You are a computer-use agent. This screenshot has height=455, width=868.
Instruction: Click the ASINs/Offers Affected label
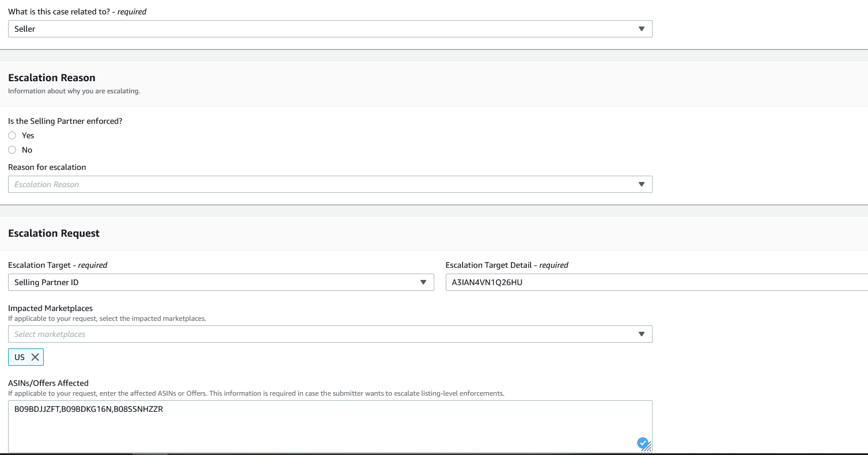(48, 383)
